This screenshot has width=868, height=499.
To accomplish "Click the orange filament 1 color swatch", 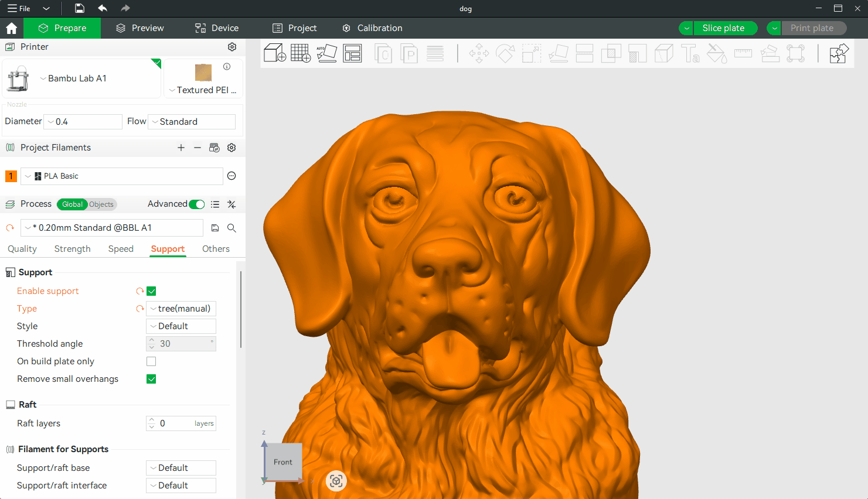I will click(x=11, y=176).
